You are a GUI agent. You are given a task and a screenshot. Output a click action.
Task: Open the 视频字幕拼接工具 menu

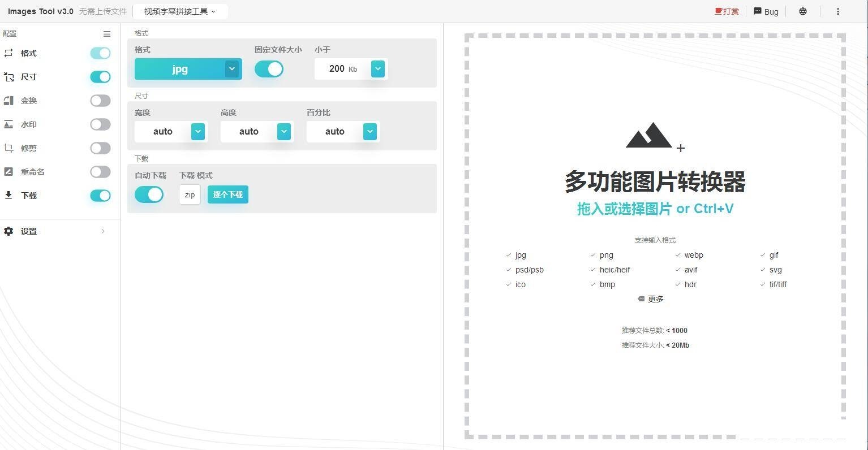coord(180,11)
